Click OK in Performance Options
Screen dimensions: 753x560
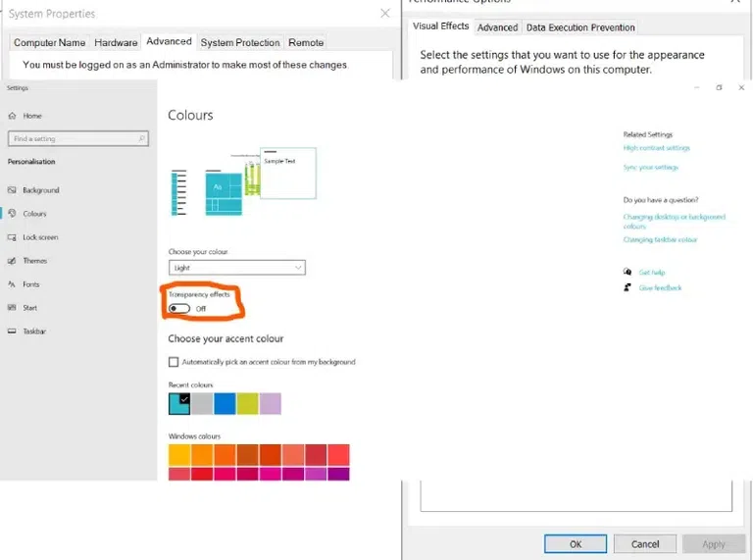[576, 544]
